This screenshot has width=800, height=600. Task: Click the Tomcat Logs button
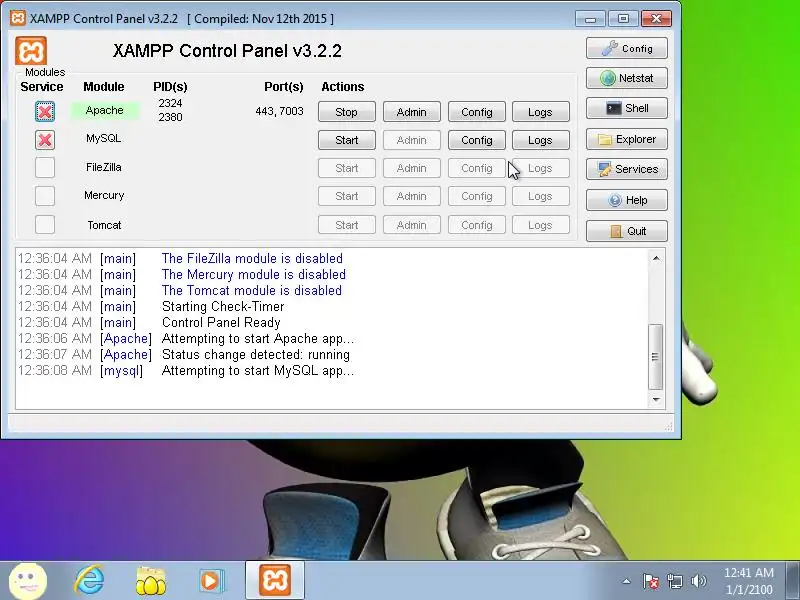click(540, 225)
